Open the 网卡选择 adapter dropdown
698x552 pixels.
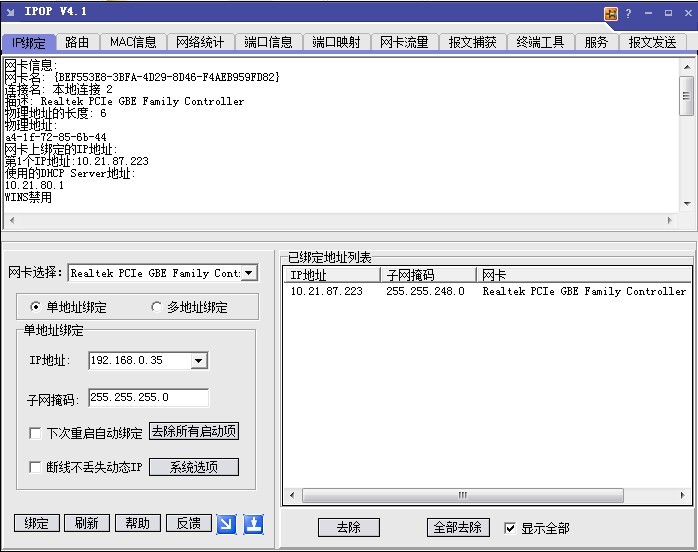(x=249, y=272)
